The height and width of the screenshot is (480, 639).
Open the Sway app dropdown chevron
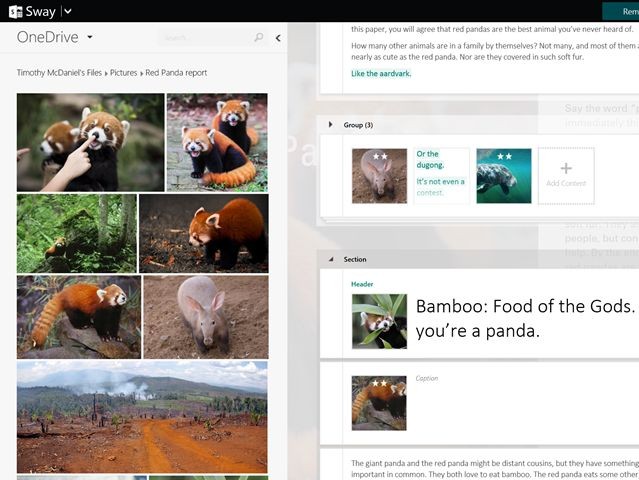pyautogui.click(x=68, y=11)
